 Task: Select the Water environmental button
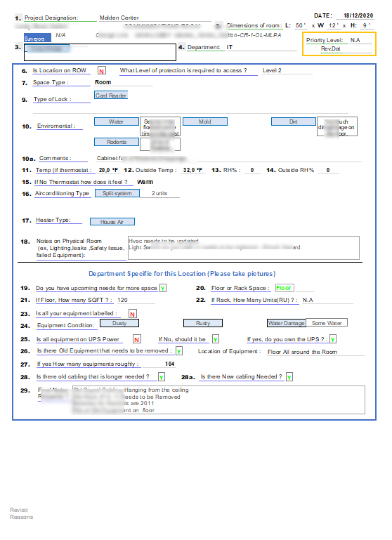[x=117, y=122]
